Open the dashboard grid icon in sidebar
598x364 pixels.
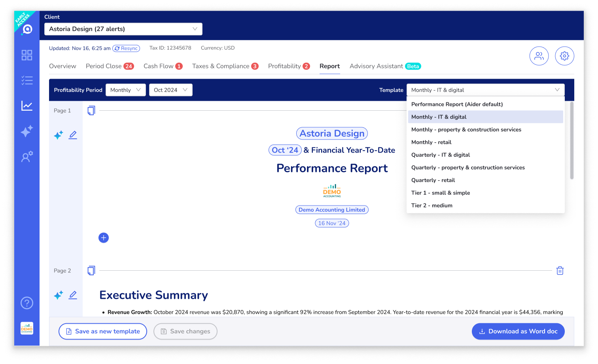27,55
